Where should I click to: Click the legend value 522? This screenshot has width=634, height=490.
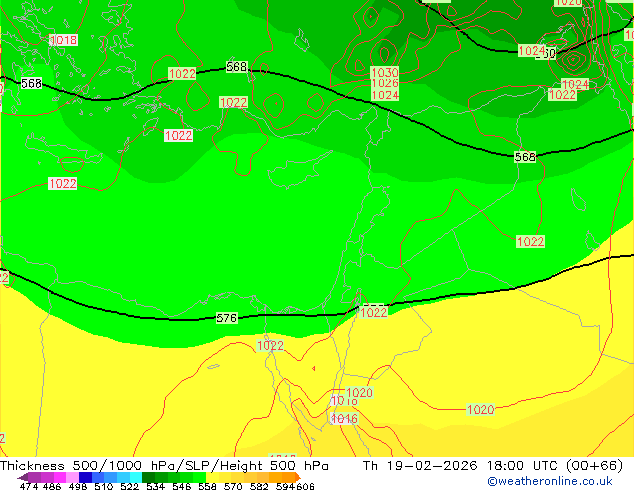(x=129, y=486)
